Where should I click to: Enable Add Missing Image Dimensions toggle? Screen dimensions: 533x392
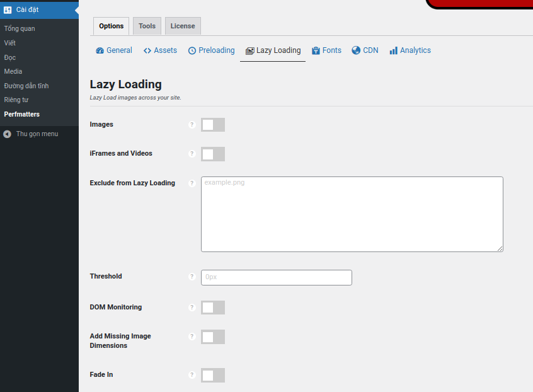point(213,337)
